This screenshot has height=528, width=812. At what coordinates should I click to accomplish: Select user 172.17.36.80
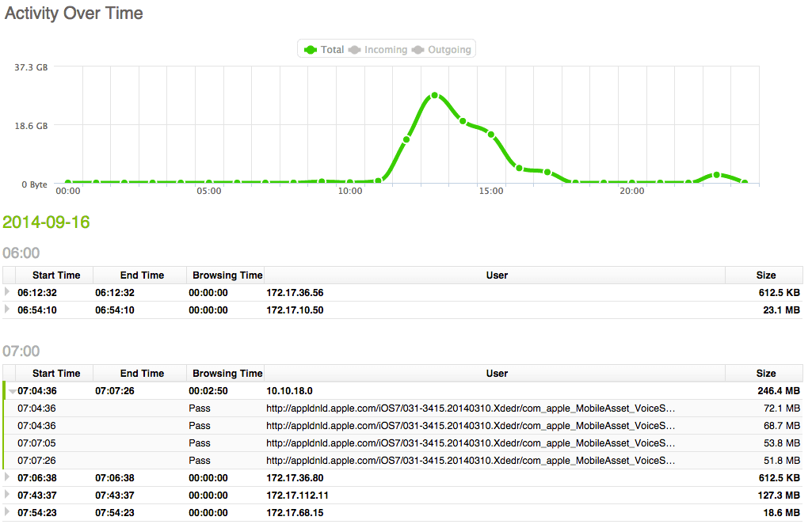pos(295,478)
